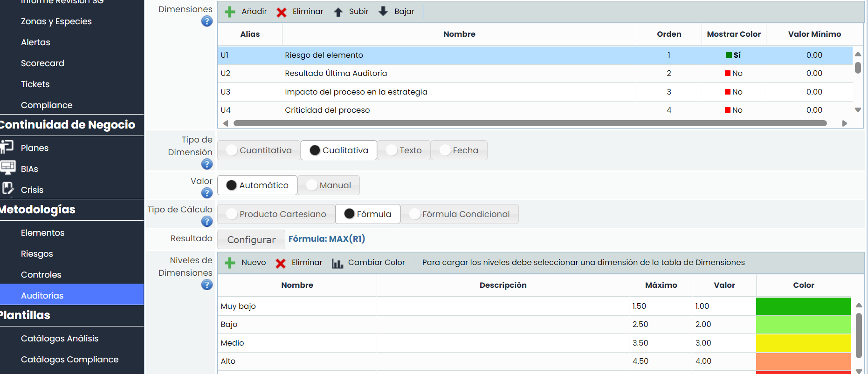Delete level with Eliminar in Niveles toolbar
The width and height of the screenshot is (868, 374).
point(281,263)
